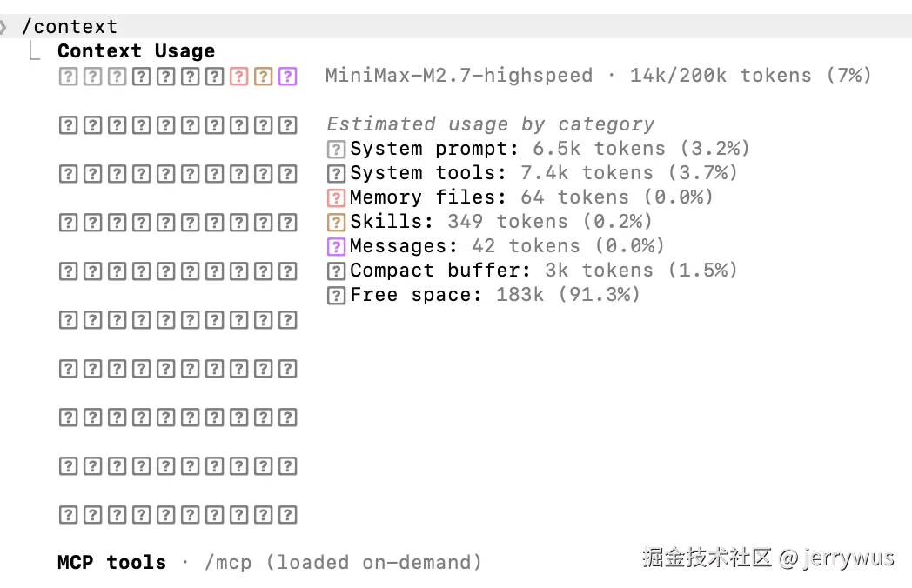Screen dimensions: 912x588
Task: Click the /context command text
Action: [70, 27]
